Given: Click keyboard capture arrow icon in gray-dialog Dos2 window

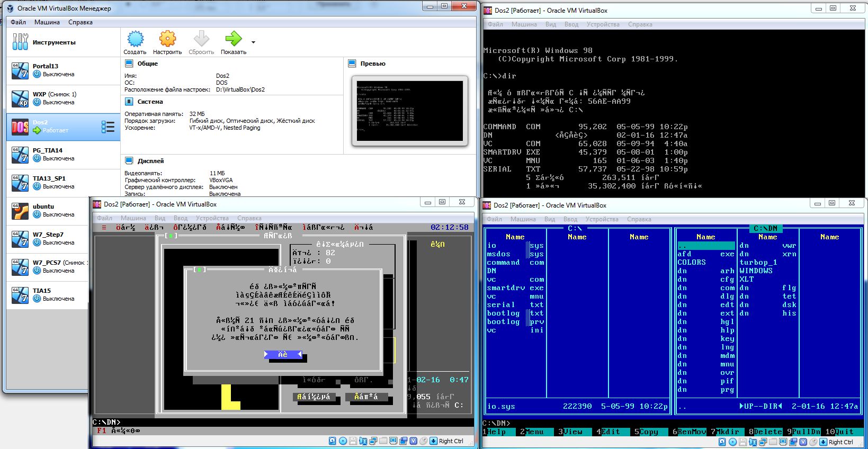Looking at the screenshot, I should point(433,441).
